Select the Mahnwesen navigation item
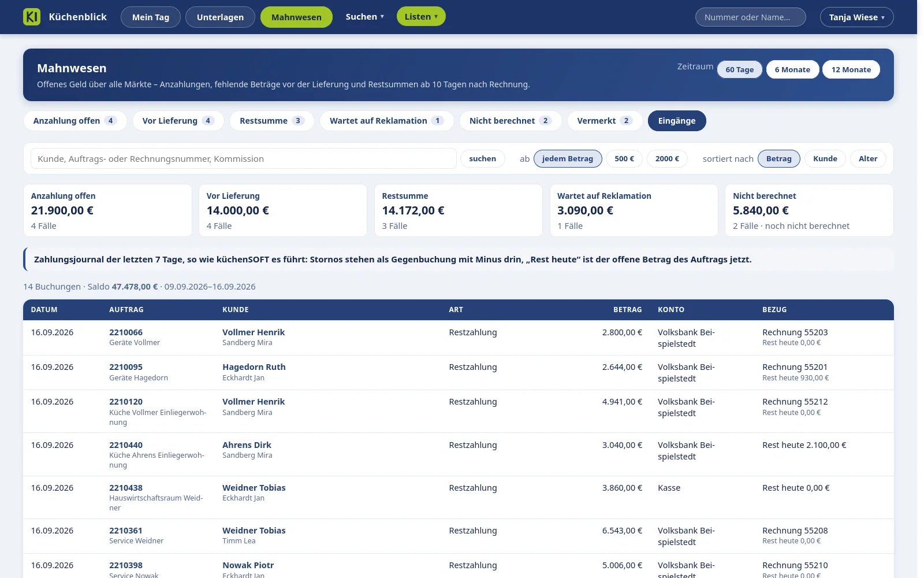 pyautogui.click(x=296, y=17)
